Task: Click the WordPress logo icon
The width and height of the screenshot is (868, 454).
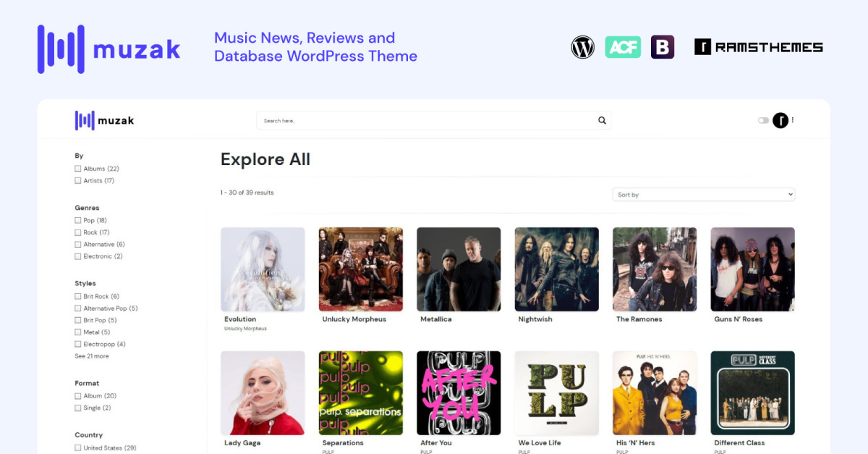Action: (582, 47)
